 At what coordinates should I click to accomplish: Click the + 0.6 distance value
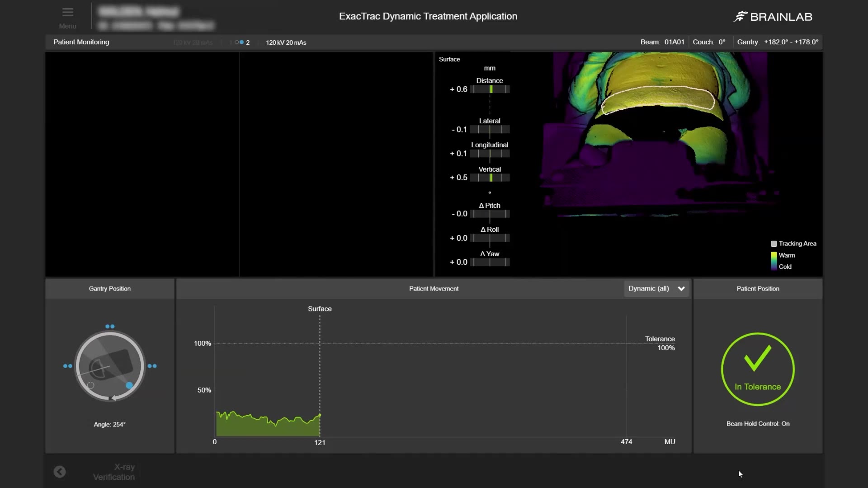pos(458,89)
